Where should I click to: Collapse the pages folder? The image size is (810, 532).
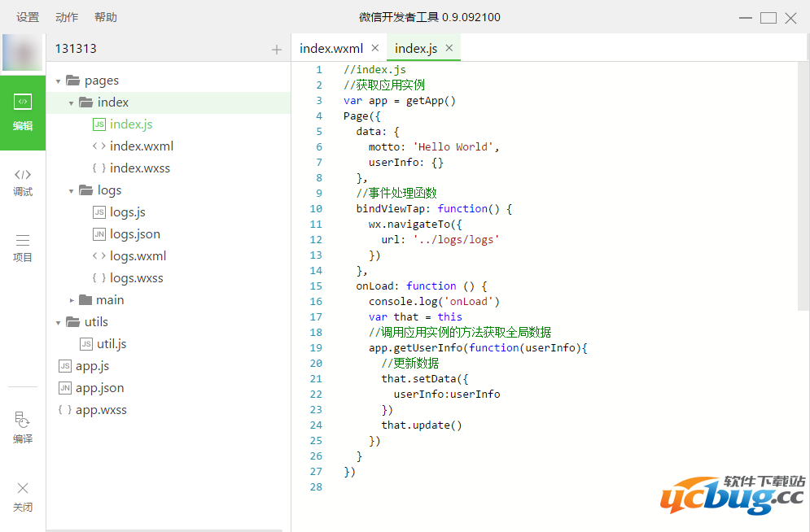pos(59,81)
